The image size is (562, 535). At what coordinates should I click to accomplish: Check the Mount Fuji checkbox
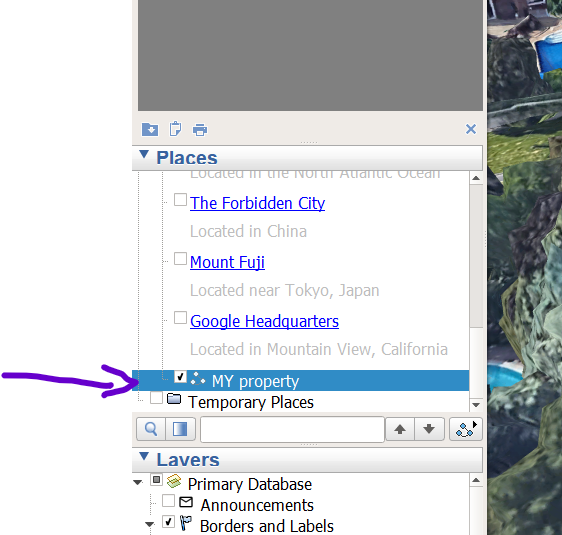point(180,259)
